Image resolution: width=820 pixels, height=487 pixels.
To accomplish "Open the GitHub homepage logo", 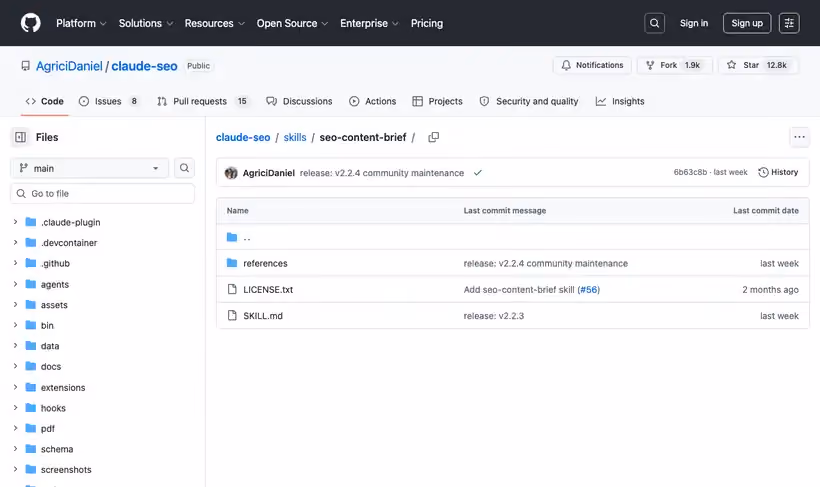I will [30, 23].
